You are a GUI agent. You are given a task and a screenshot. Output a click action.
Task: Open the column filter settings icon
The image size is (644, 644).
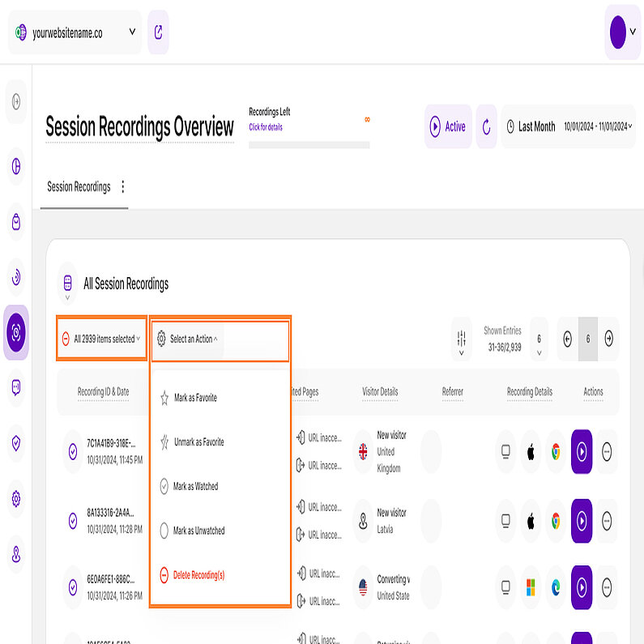tap(461, 339)
